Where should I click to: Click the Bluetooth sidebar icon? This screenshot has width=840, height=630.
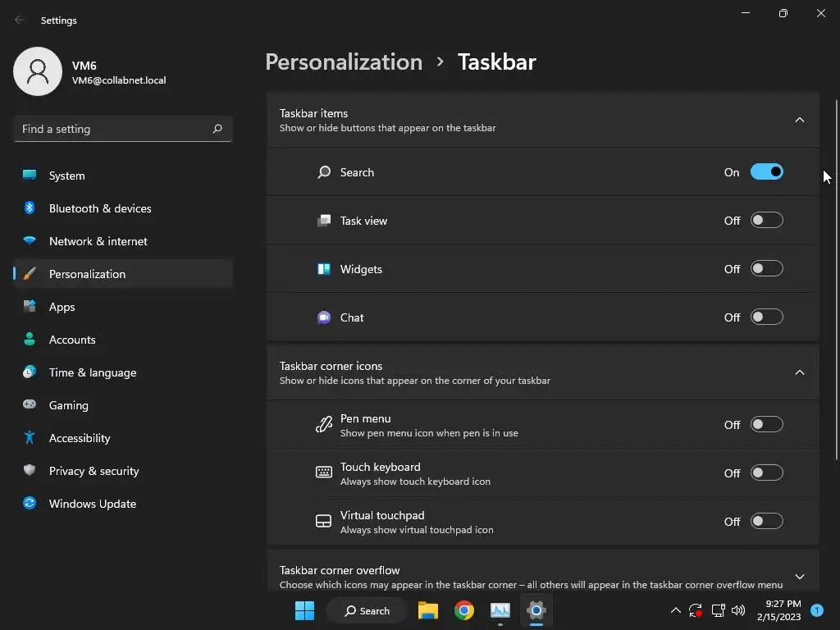tap(30, 208)
